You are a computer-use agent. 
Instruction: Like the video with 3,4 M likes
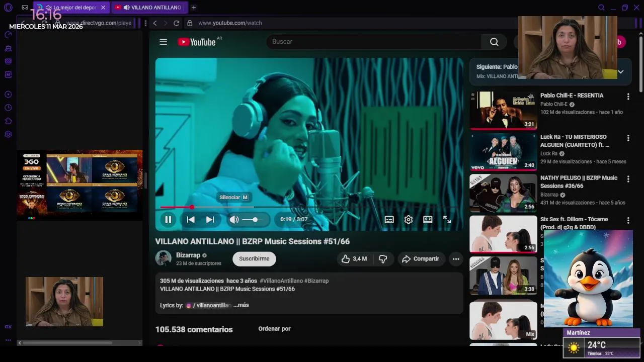355,259
